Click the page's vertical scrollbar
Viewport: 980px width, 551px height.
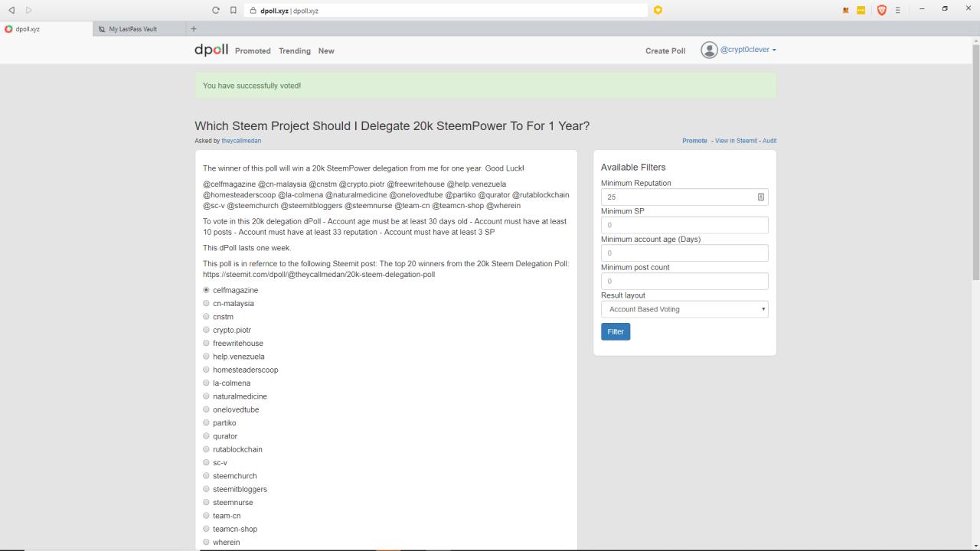[x=975, y=161]
